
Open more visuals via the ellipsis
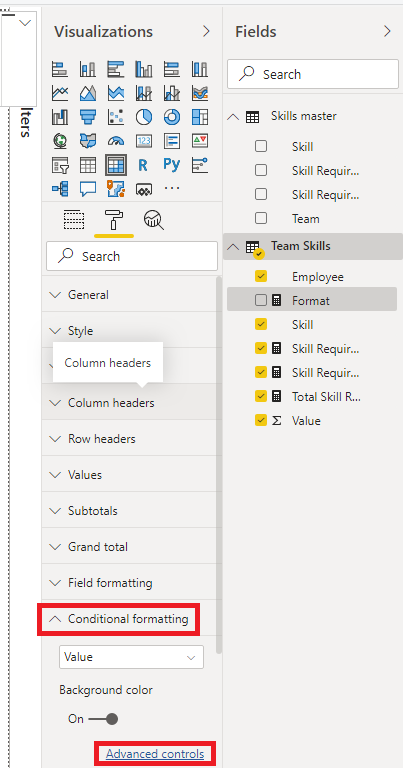tap(172, 187)
